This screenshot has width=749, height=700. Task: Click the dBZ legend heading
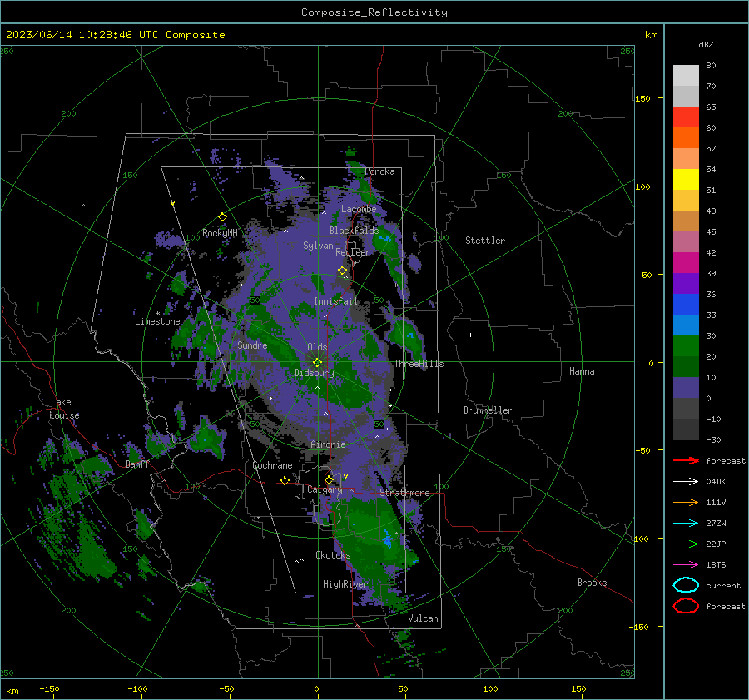(x=706, y=44)
